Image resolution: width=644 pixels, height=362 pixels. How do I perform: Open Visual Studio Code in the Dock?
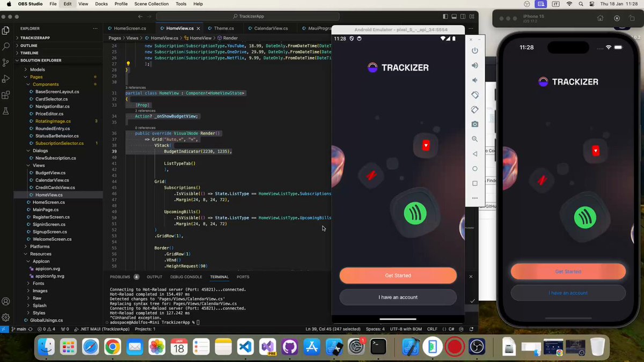(x=245, y=347)
